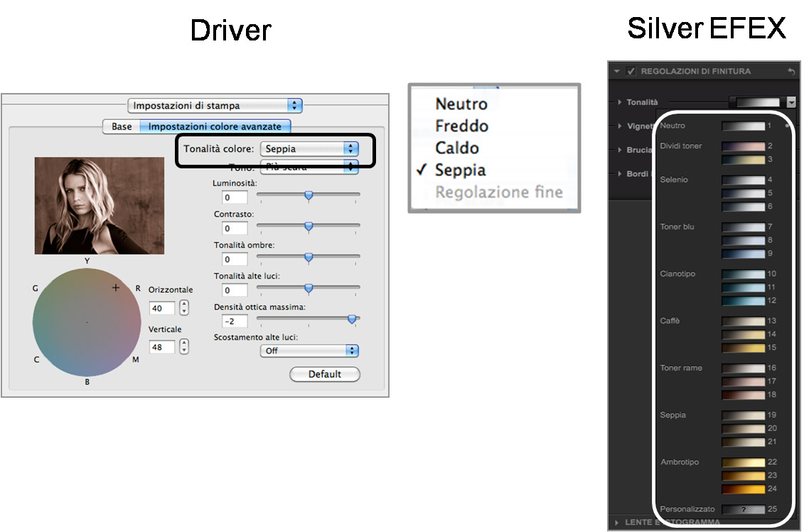Focus the Tonalità ombre value field
This screenshot has height=532, width=804.
[x=235, y=259]
